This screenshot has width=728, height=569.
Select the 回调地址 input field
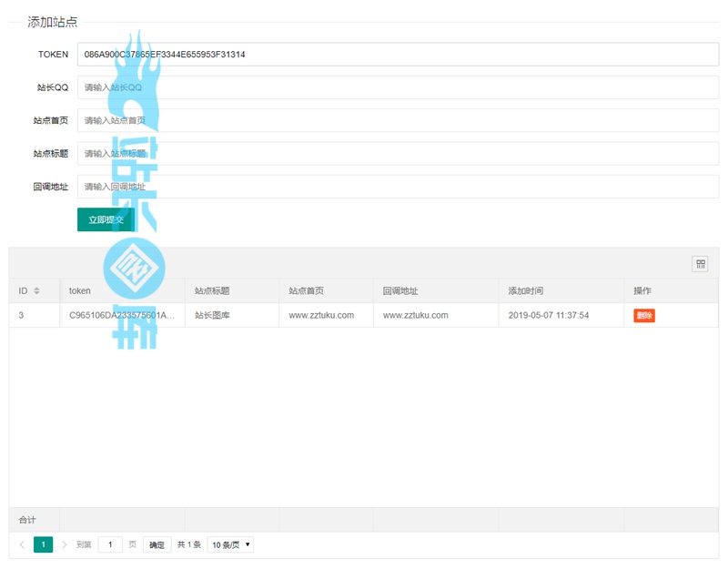(x=398, y=187)
